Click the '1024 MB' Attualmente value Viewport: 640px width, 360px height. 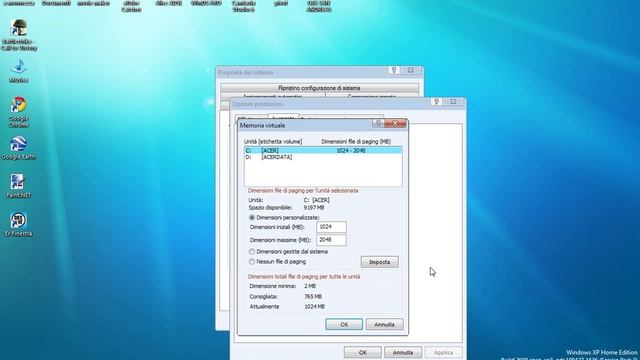tap(315, 307)
